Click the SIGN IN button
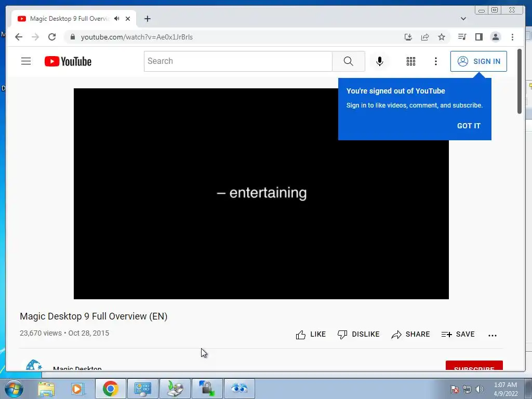Screen dimensions: 532x399 (478, 61)
